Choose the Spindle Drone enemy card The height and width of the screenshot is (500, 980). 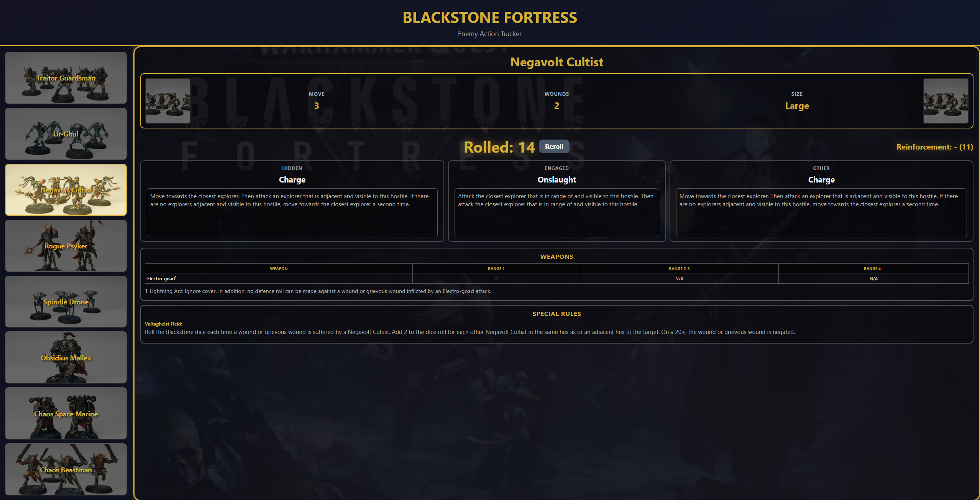click(x=66, y=302)
